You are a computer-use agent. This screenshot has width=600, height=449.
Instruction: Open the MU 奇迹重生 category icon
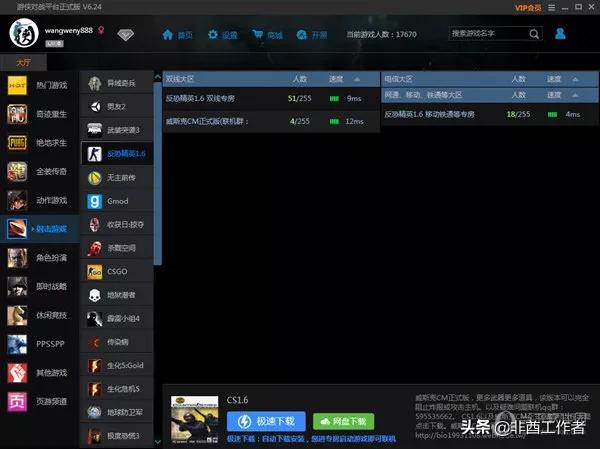[17, 114]
